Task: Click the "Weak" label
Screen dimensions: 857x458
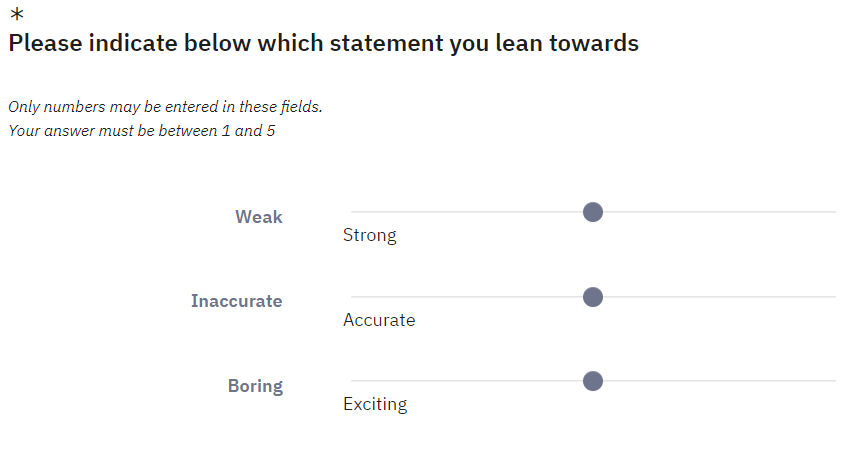Action: (259, 217)
